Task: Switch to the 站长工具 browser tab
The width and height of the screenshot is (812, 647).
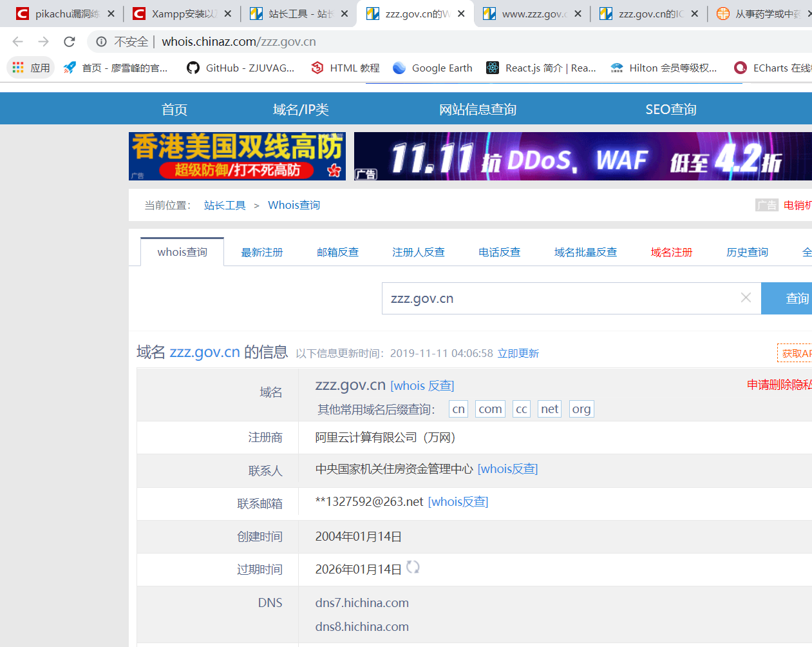Action: (291, 14)
